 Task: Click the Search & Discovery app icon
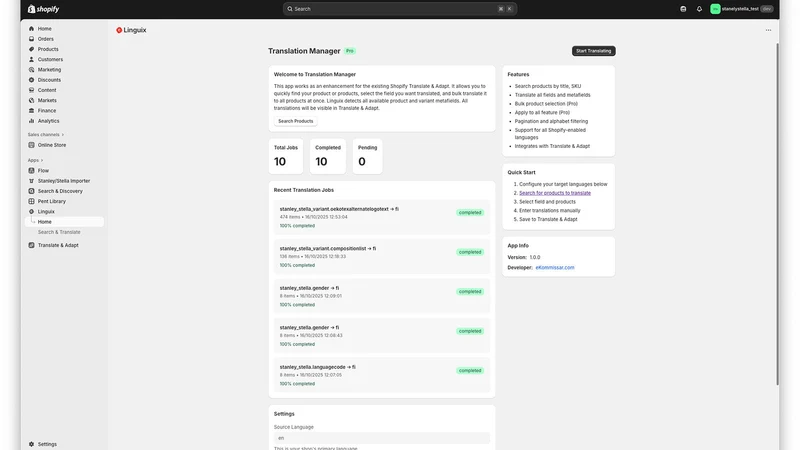point(31,191)
